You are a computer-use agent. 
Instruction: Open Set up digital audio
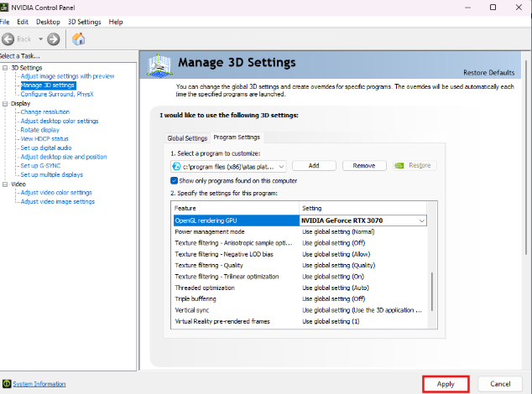point(46,148)
